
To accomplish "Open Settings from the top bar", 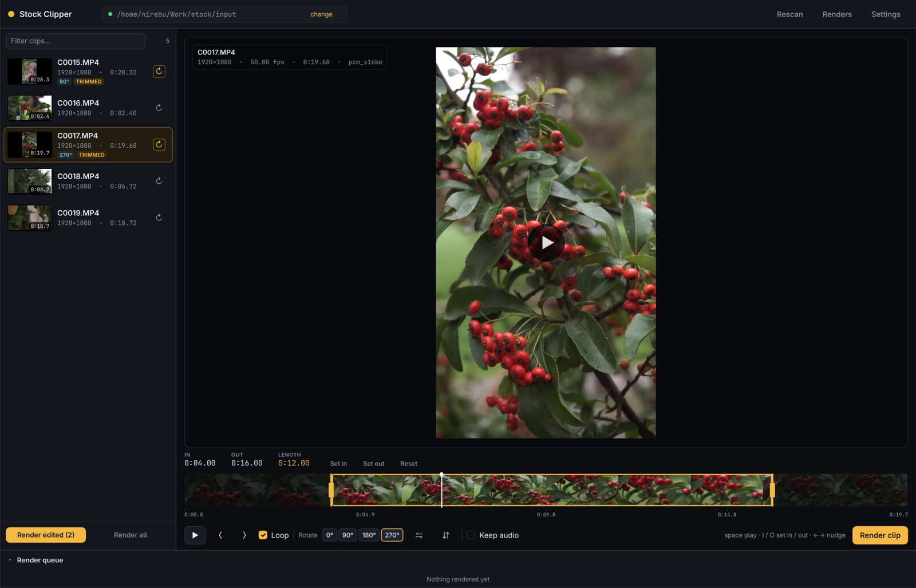I will 886,14.
